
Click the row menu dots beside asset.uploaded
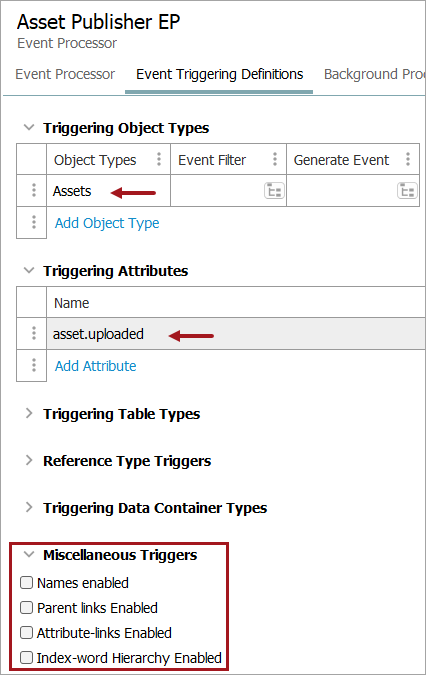point(34,333)
